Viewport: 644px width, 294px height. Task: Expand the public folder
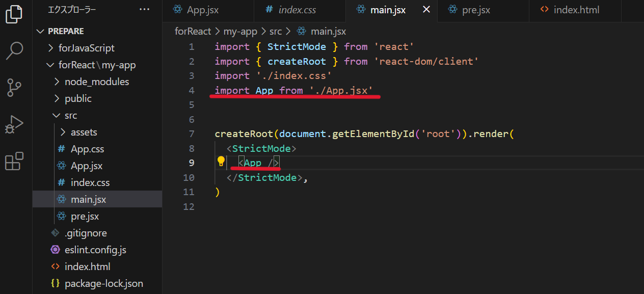56,98
